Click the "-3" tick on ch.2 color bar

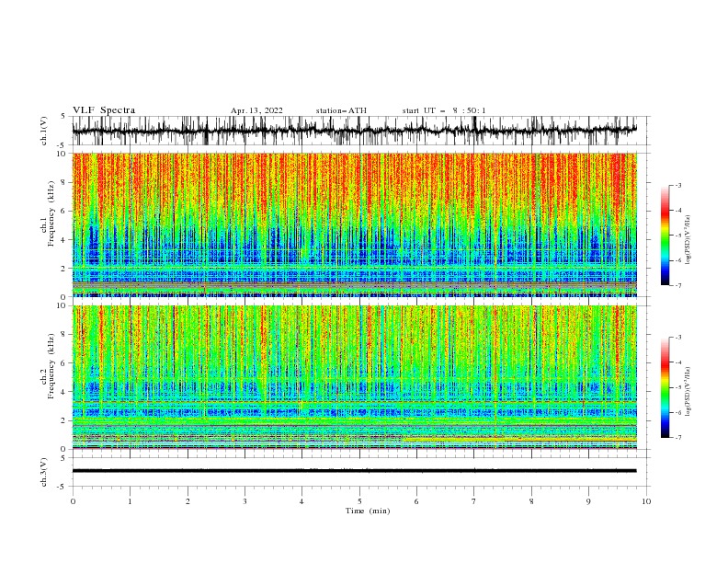pos(677,338)
